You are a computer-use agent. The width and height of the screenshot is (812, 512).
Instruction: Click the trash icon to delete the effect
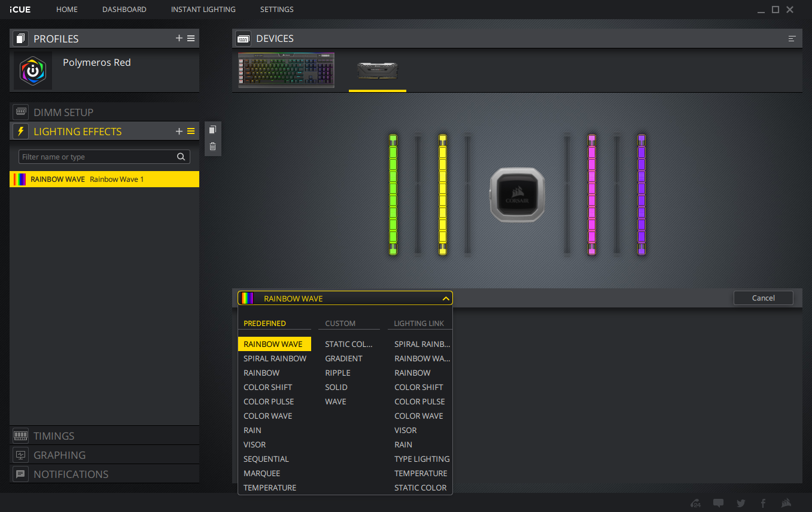point(212,147)
